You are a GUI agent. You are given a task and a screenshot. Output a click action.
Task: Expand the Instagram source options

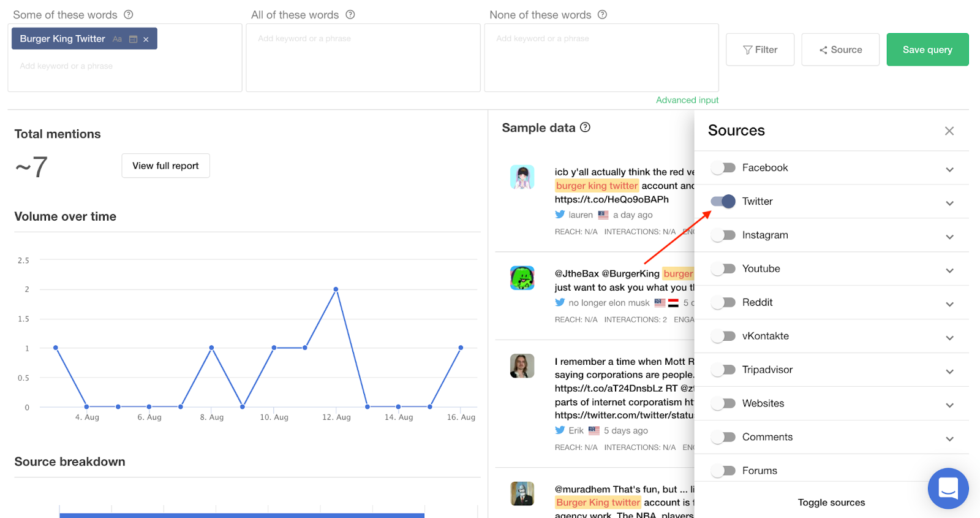click(949, 237)
